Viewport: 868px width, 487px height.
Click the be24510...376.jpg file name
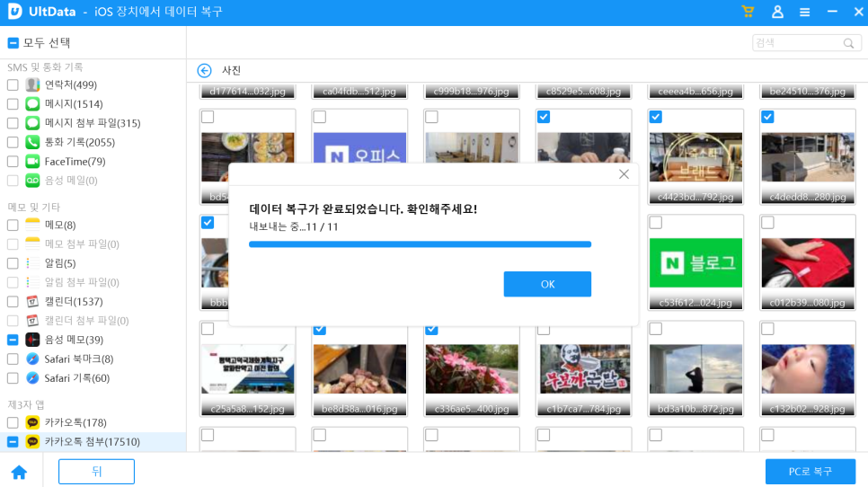pos(808,92)
